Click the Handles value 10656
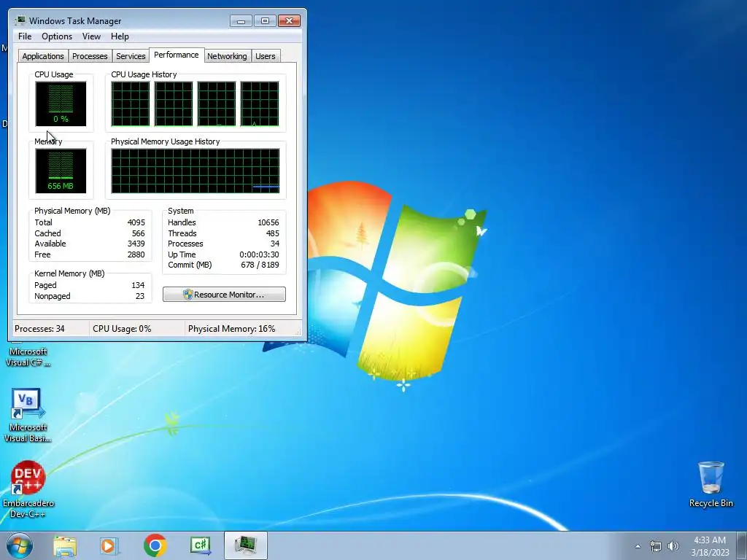747x560 pixels. [268, 222]
